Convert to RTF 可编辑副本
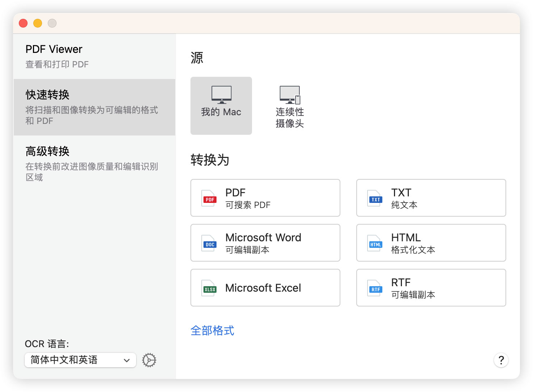The height and width of the screenshot is (392, 533). pos(431,288)
